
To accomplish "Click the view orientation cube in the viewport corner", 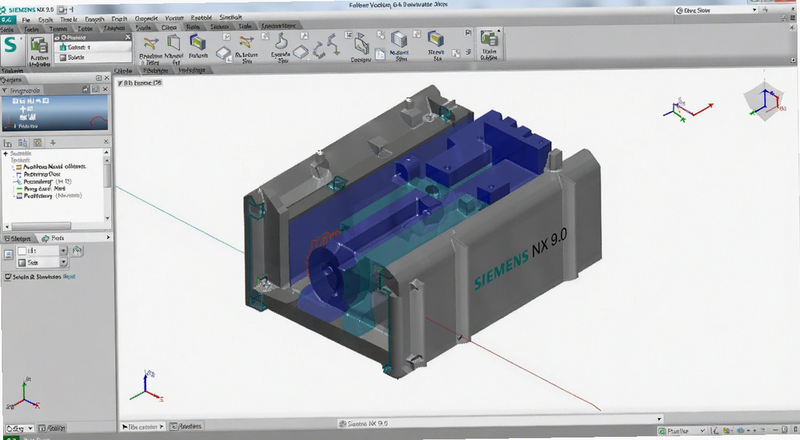I will (763, 101).
